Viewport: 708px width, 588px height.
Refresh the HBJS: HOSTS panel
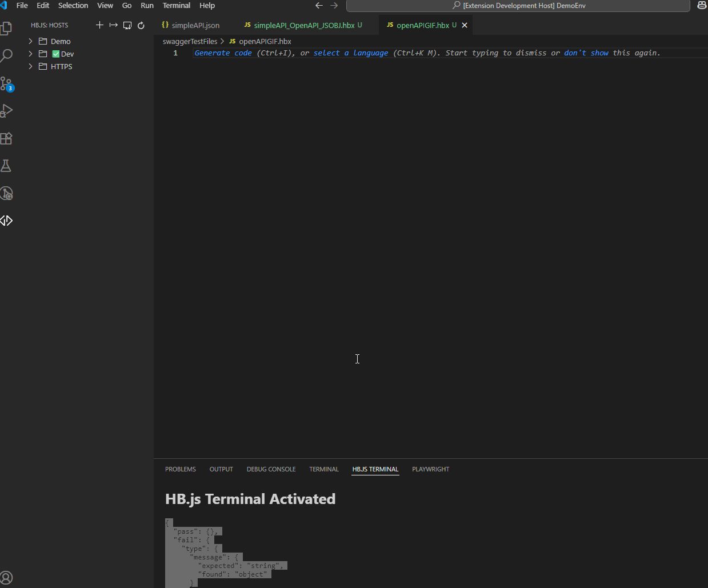point(141,25)
